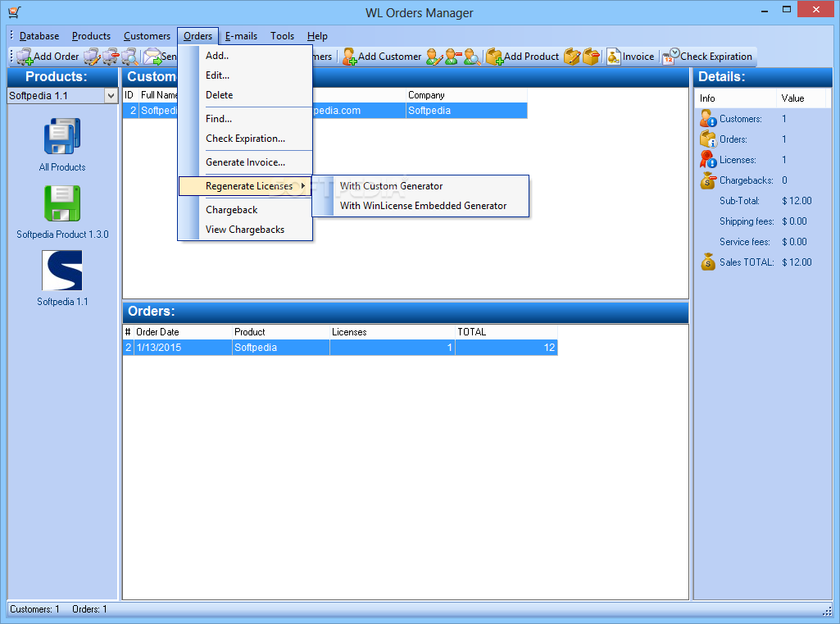Click the edit order cart icon
The height and width of the screenshot is (624, 840).
pos(92,57)
